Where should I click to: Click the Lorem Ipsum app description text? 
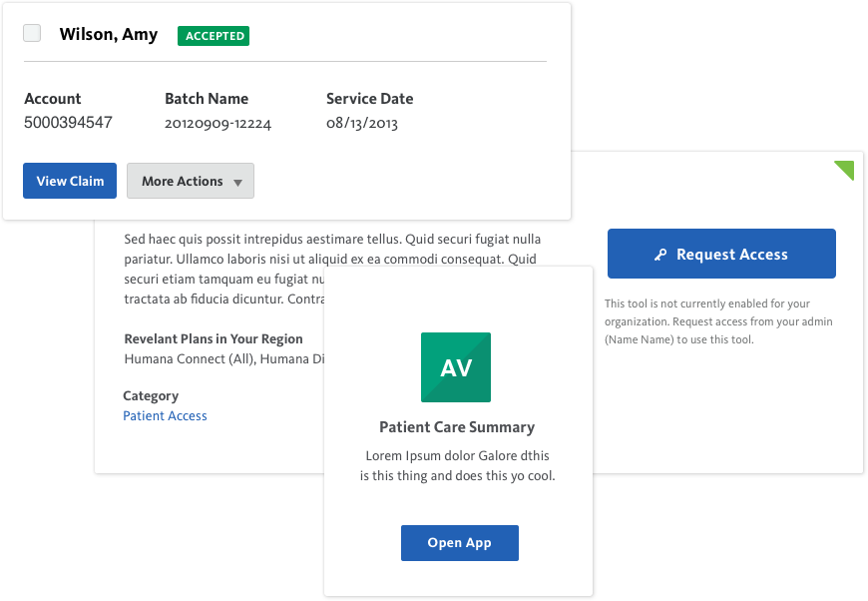point(457,466)
